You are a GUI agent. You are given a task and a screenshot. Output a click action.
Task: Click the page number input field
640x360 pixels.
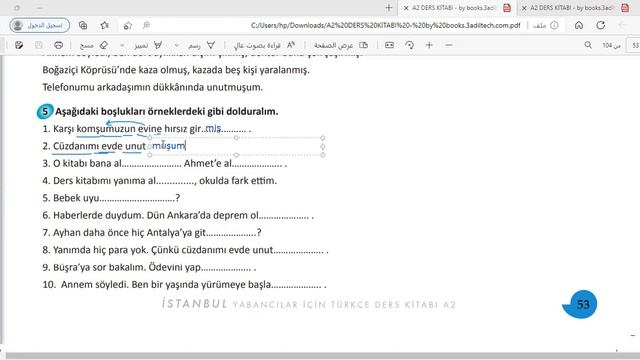634,45
